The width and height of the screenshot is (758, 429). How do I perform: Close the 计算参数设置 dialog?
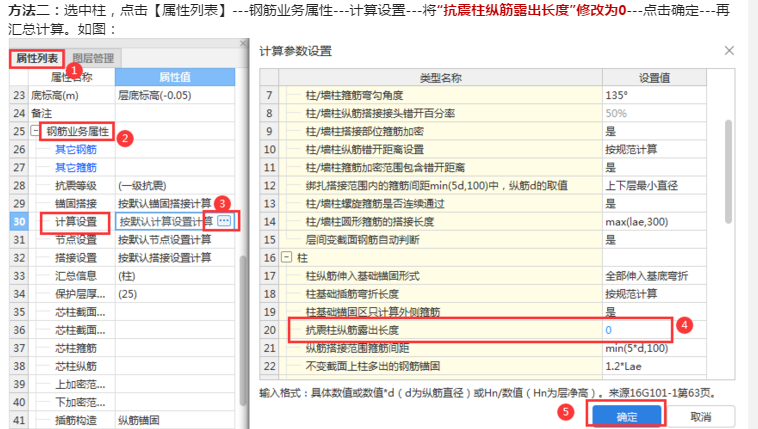point(729,50)
